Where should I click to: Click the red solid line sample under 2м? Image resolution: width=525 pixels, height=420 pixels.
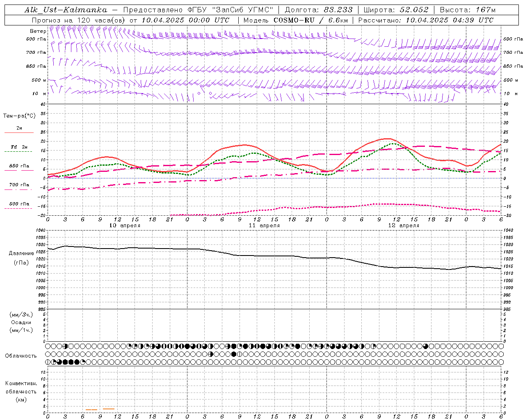click(18, 133)
